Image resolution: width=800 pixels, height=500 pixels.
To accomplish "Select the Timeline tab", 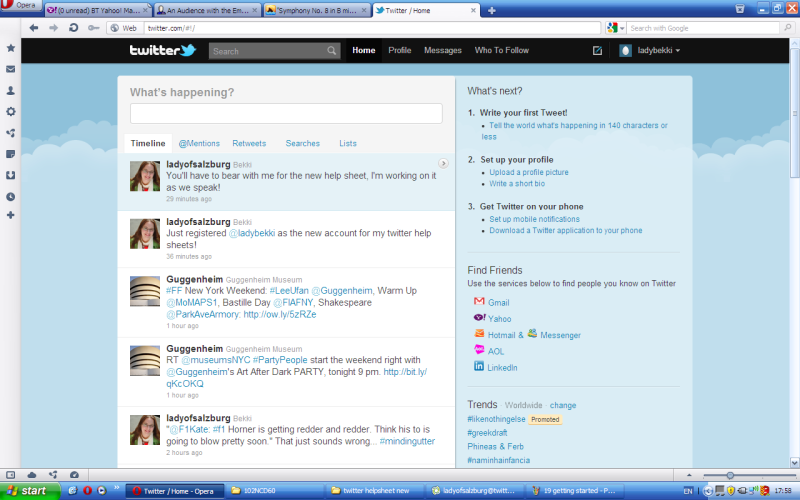I will point(148,143).
